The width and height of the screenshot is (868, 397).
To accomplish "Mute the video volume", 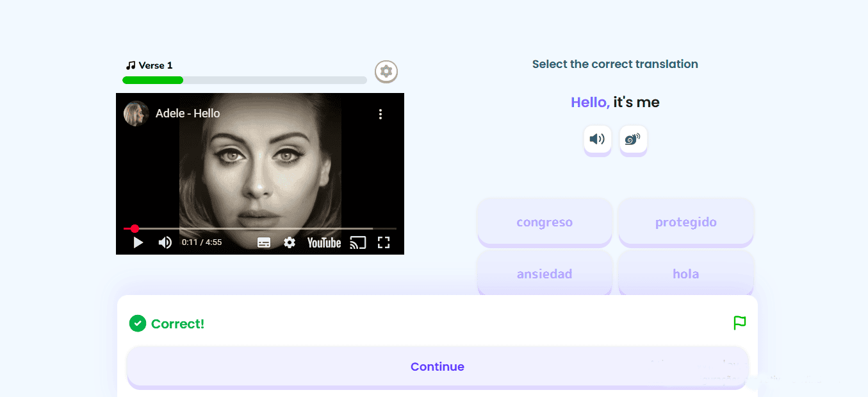I will (165, 242).
